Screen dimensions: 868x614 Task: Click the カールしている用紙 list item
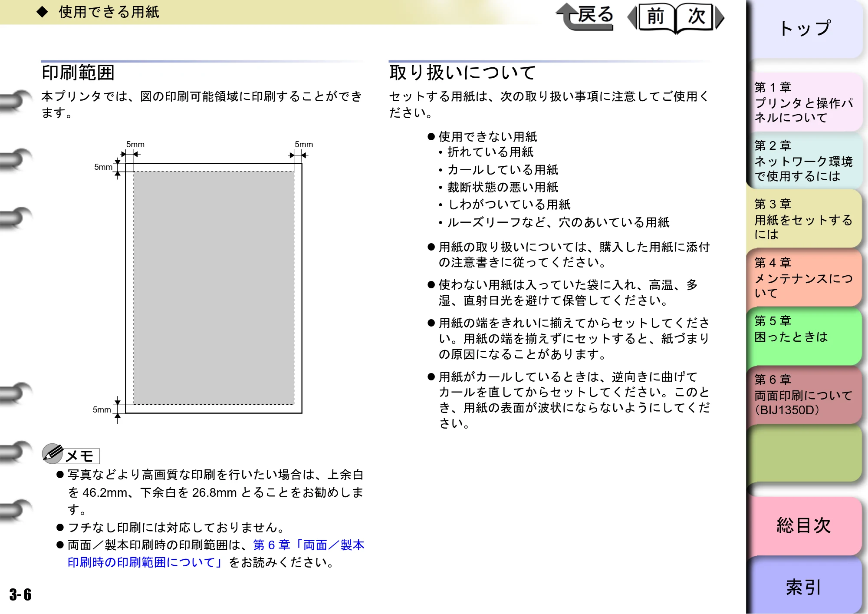pos(503,169)
